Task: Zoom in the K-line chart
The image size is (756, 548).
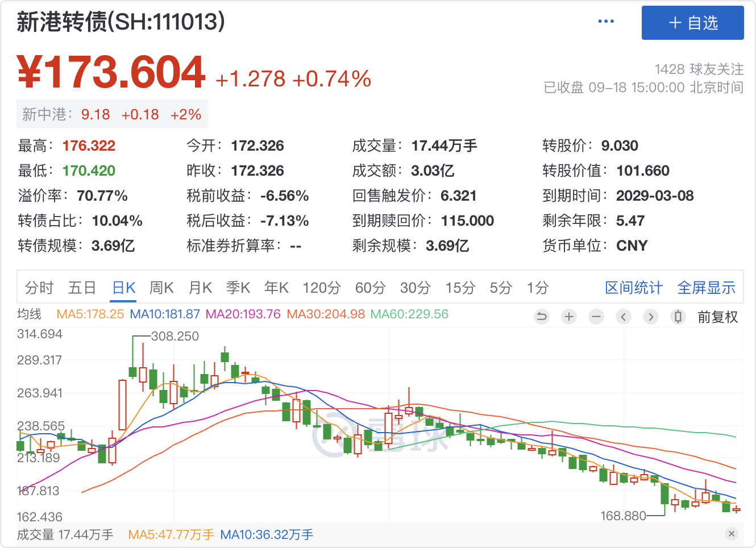Action: 569,317
